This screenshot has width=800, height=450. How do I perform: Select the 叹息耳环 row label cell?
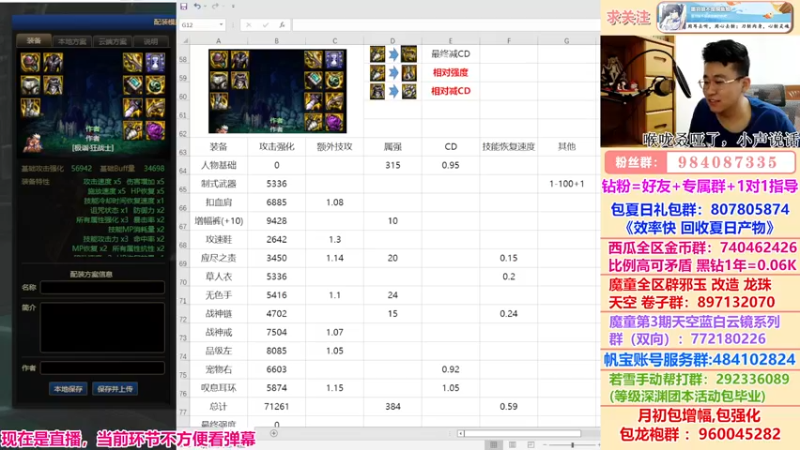click(x=218, y=388)
